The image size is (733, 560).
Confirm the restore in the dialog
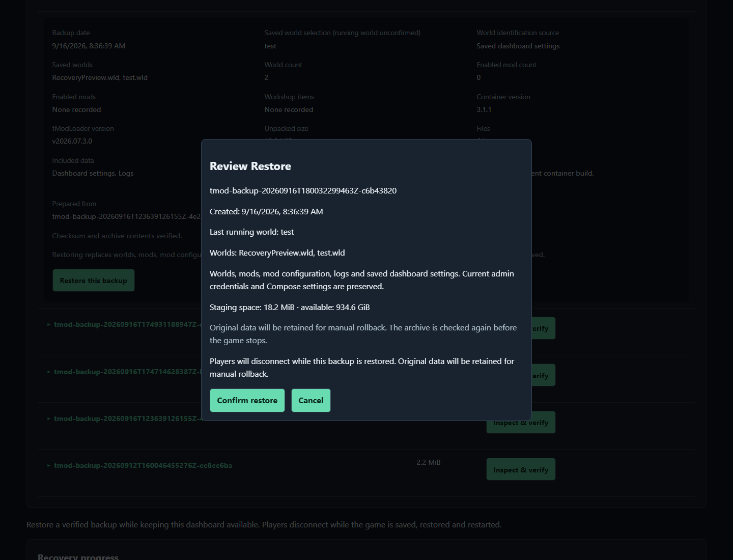coord(247,400)
